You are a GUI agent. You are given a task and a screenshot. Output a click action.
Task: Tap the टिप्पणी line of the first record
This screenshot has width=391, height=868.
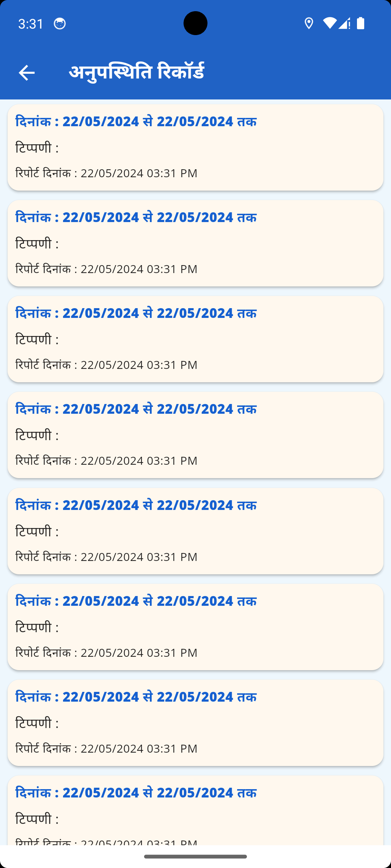point(37,148)
